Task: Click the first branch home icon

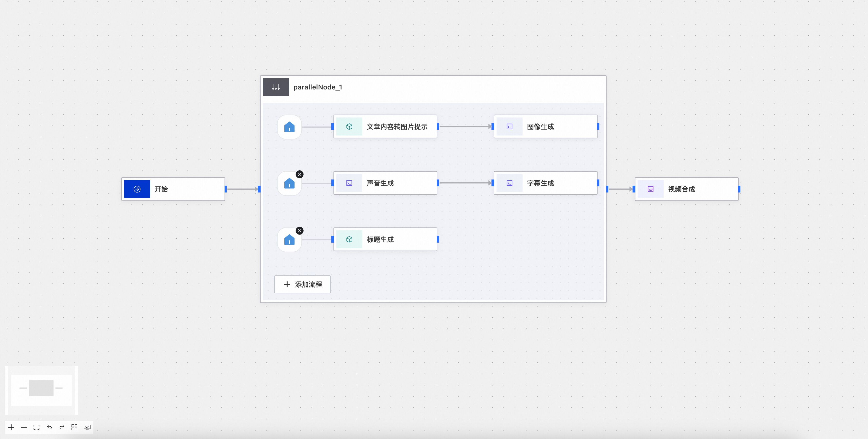Action: (289, 127)
